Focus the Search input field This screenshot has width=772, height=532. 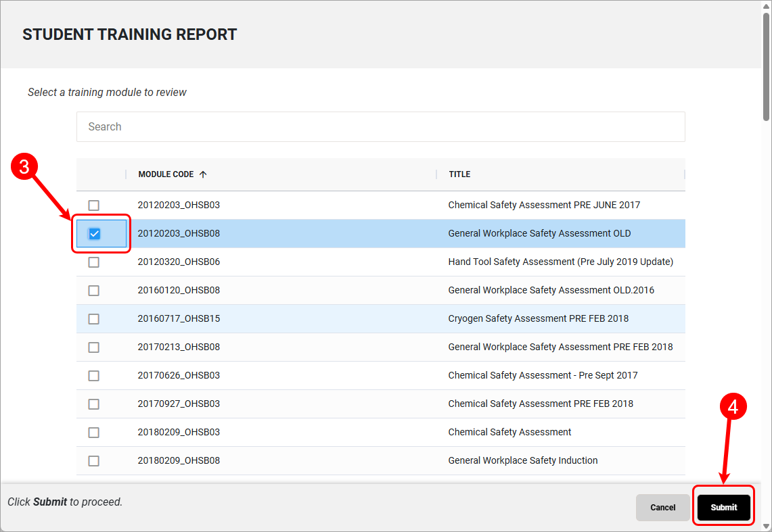(380, 127)
